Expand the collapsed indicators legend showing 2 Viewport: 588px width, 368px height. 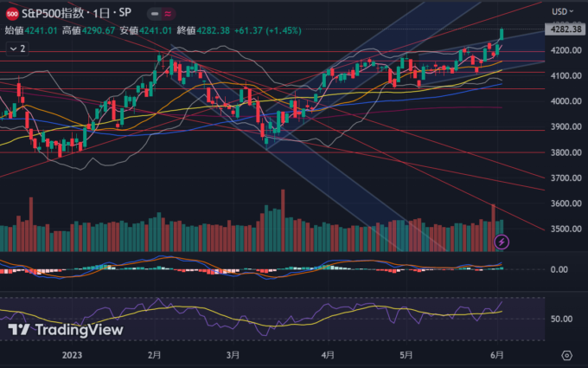[17, 49]
